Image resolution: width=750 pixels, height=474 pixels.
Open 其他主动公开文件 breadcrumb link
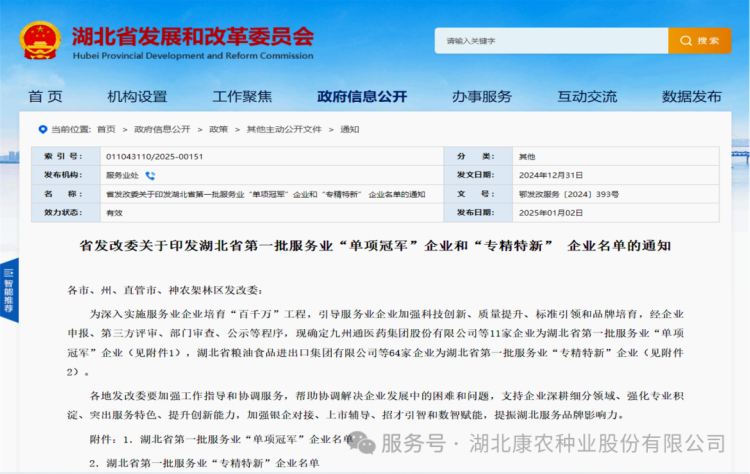[284, 129]
